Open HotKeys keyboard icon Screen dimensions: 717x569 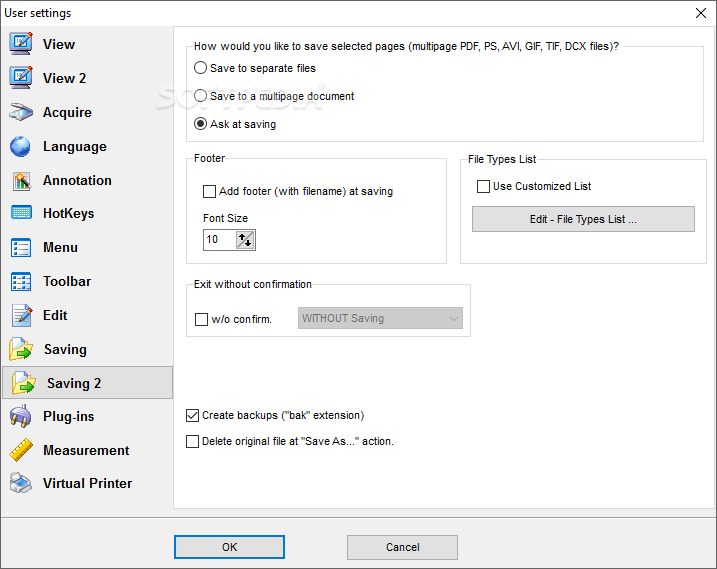point(21,213)
